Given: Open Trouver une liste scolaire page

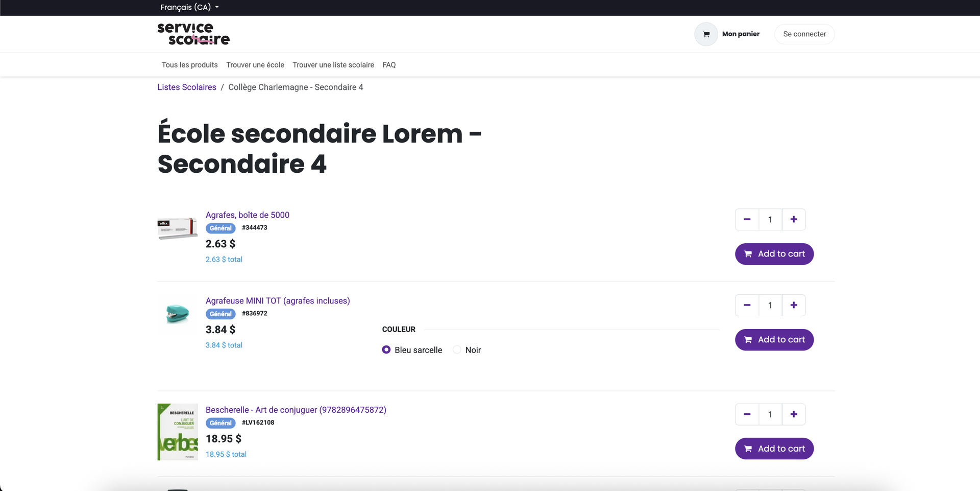Looking at the screenshot, I should pos(333,65).
